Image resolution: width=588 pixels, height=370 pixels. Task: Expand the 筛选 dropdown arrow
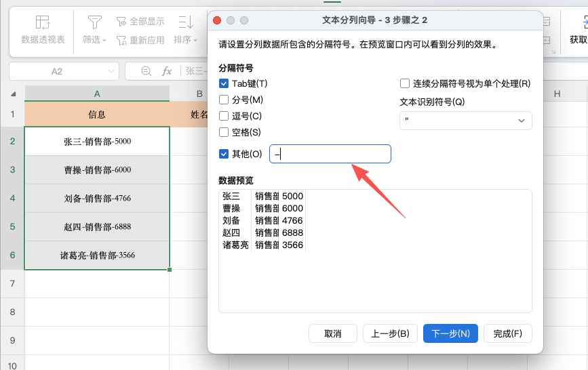tap(104, 40)
